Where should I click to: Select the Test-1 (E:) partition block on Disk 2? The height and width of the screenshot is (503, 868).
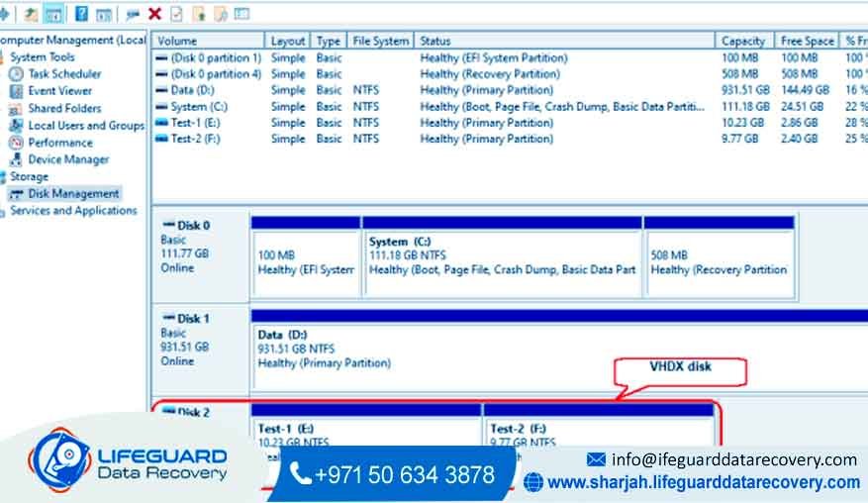(x=366, y=427)
